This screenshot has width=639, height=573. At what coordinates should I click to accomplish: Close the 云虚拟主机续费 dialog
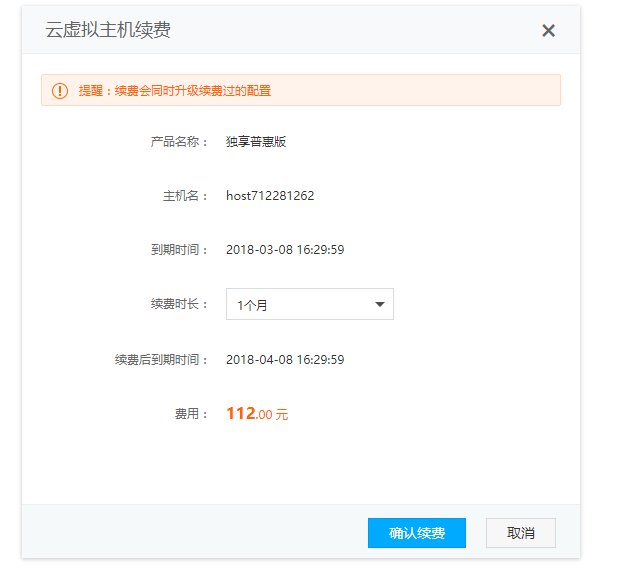coord(548,30)
